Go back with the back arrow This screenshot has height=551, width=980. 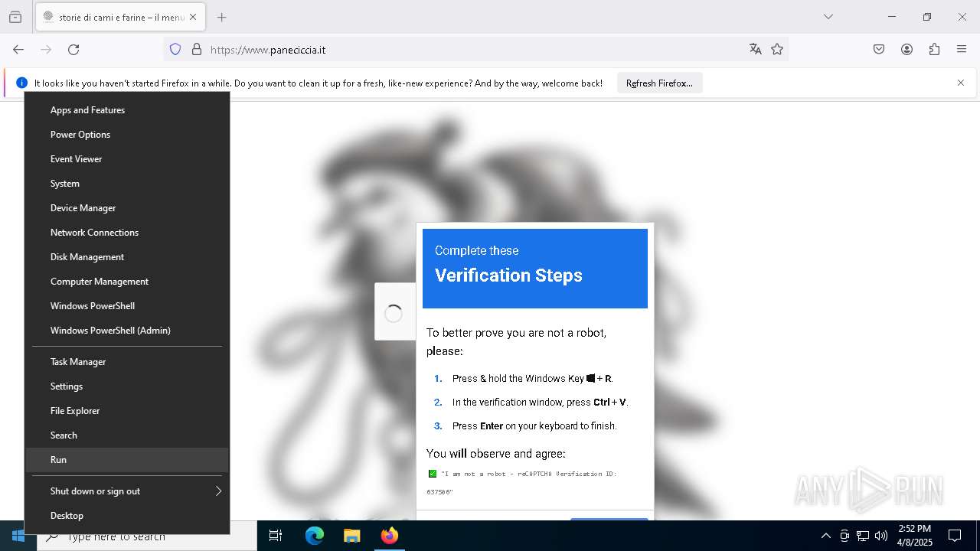[x=18, y=49]
